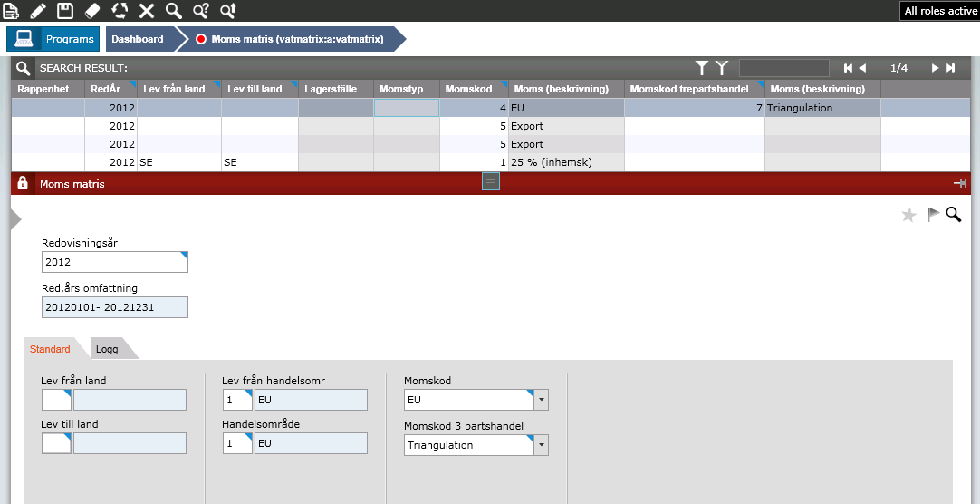Viewport: 980px width, 504px height.
Task: Go to the previous record
Action: pyautogui.click(x=862, y=68)
